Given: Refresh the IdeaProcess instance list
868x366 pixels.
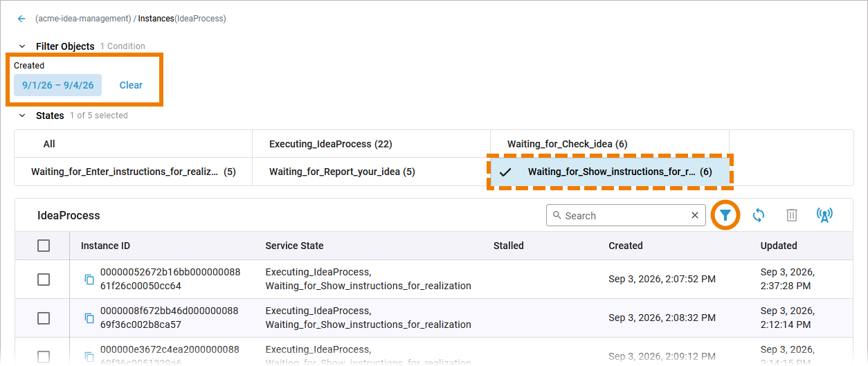Looking at the screenshot, I should 759,215.
